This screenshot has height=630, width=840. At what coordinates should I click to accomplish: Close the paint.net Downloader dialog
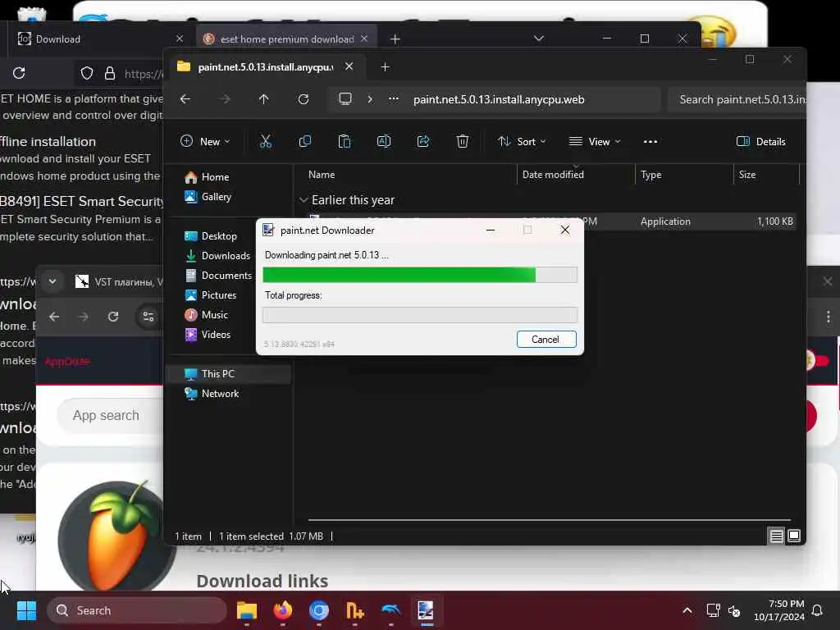pyautogui.click(x=564, y=231)
